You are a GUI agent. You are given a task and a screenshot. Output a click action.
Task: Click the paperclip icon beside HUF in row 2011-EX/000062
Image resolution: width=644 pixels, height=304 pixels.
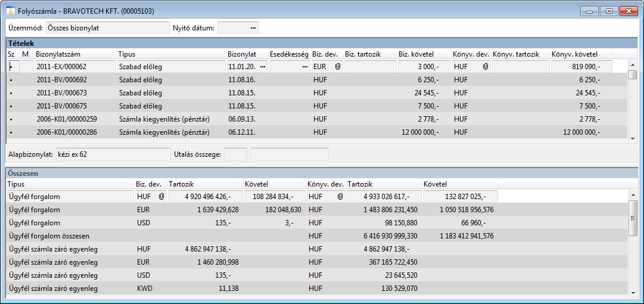[x=486, y=66]
